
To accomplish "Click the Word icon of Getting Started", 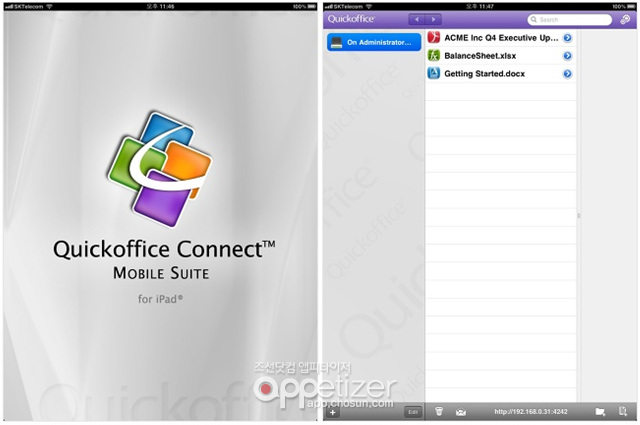I will [433, 73].
